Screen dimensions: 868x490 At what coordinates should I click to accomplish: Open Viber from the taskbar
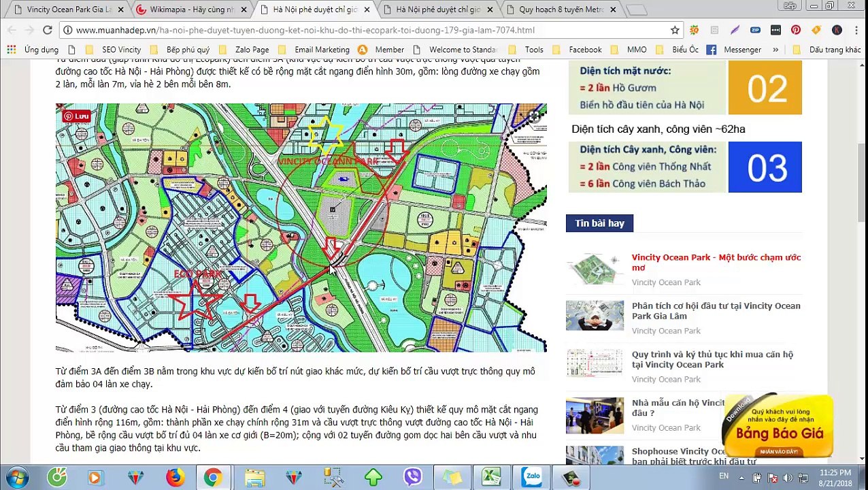click(x=413, y=477)
